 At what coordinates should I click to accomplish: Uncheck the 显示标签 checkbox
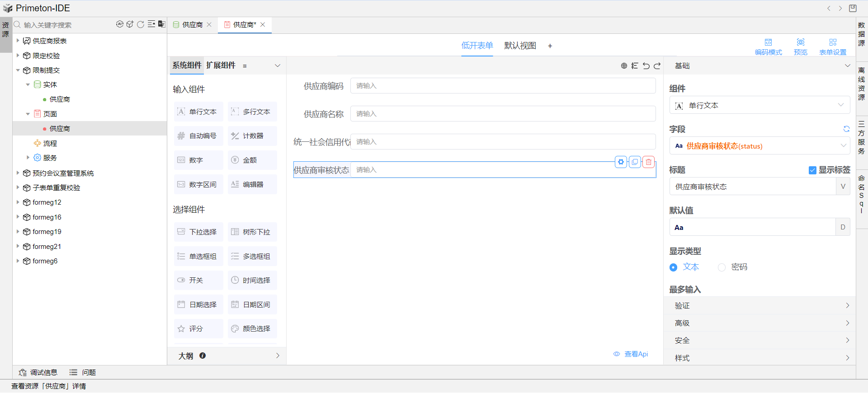pyautogui.click(x=812, y=170)
